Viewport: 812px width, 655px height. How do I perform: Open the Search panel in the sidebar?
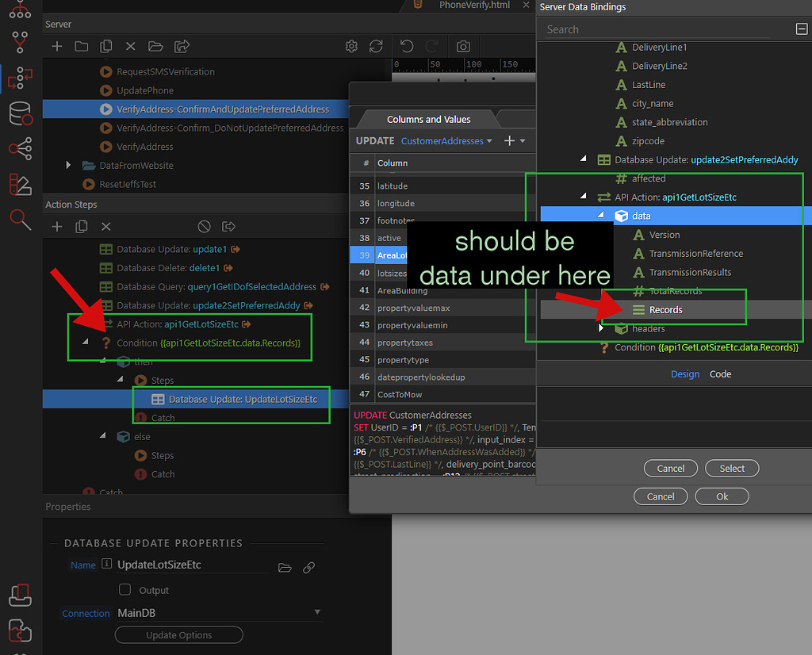click(x=20, y=219)
